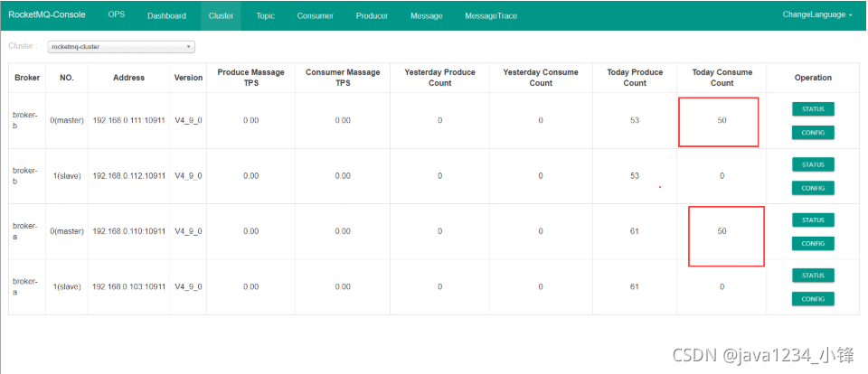
Task: Click the Today Produce Count header
Action: pyautogui.click(x=635, y=78)
